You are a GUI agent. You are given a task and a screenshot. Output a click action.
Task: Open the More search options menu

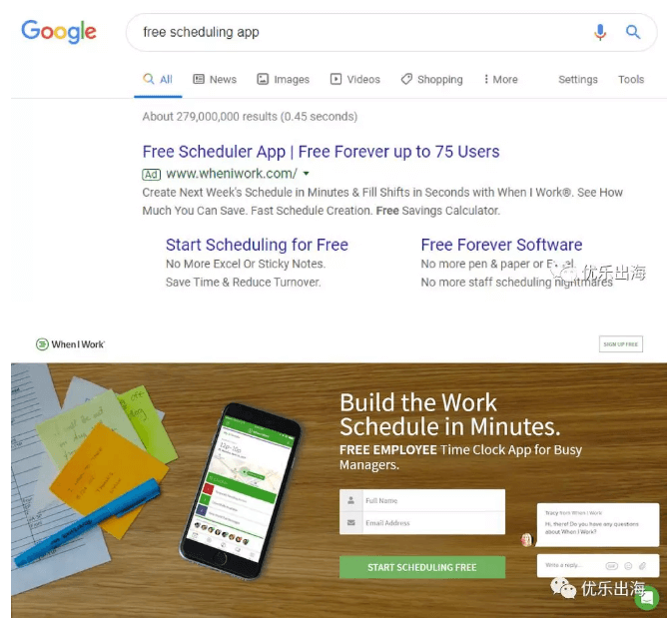(500, 79)
